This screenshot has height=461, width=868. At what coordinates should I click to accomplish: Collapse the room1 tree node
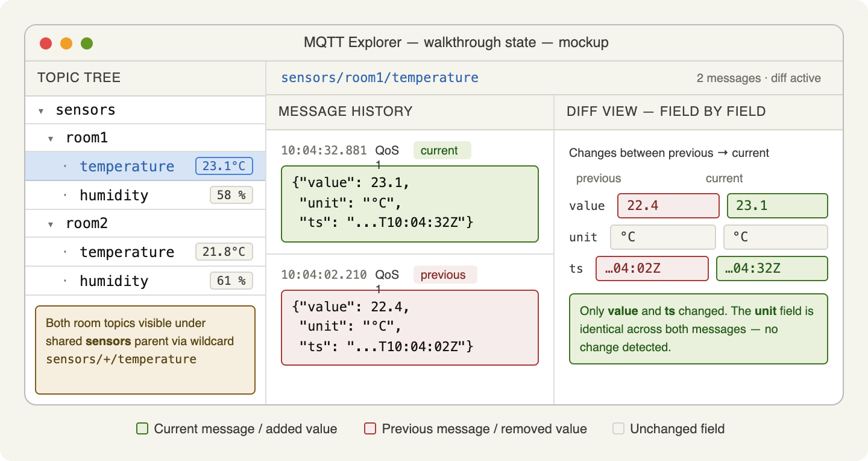51,139
